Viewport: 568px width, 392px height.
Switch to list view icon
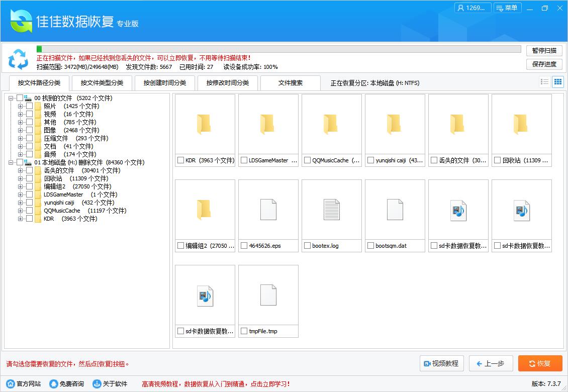click(x=544, y=82)
